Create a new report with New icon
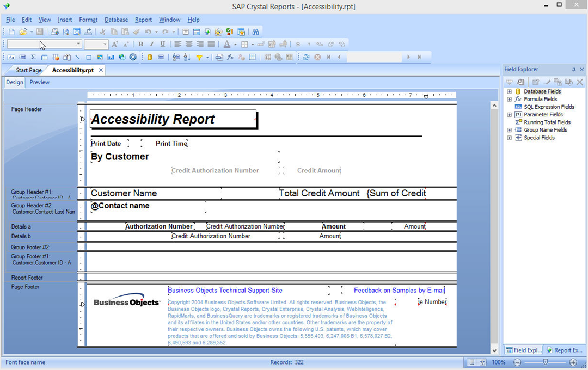 (x=11, y=32)
